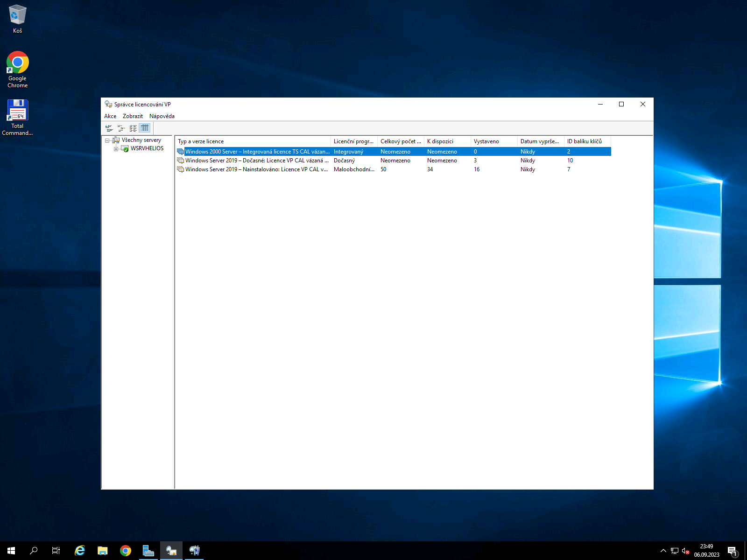
Task: Click the Windows Server 2019 temporary license icon
Action: (x=180, y=160)
